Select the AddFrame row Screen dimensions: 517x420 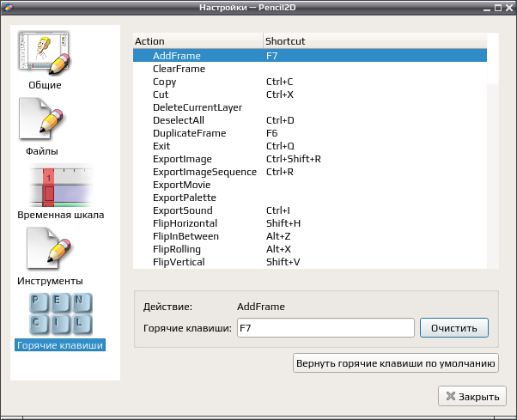click(310, 55)
